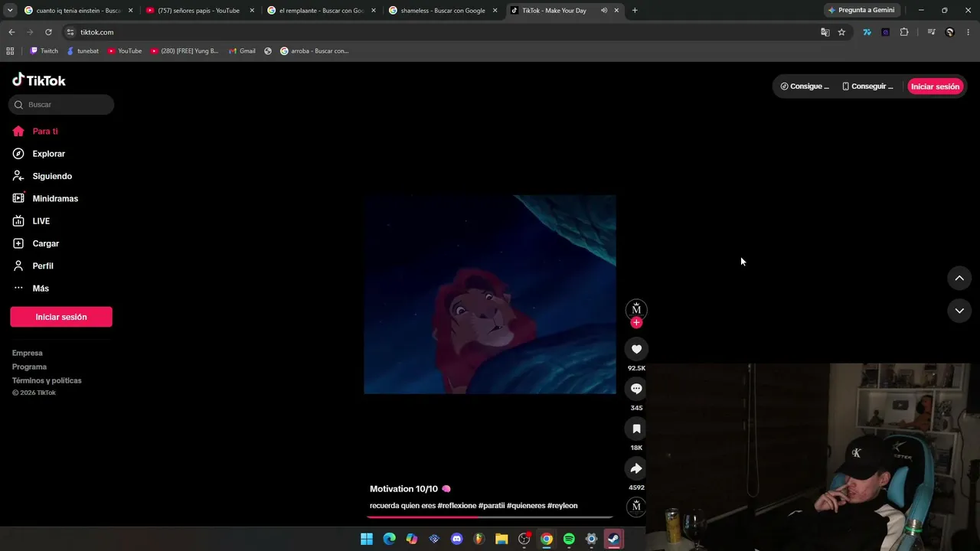The image size is (980, 551).
Task: Focus the TikTok Buscar search field
Action: click(61, 105)
